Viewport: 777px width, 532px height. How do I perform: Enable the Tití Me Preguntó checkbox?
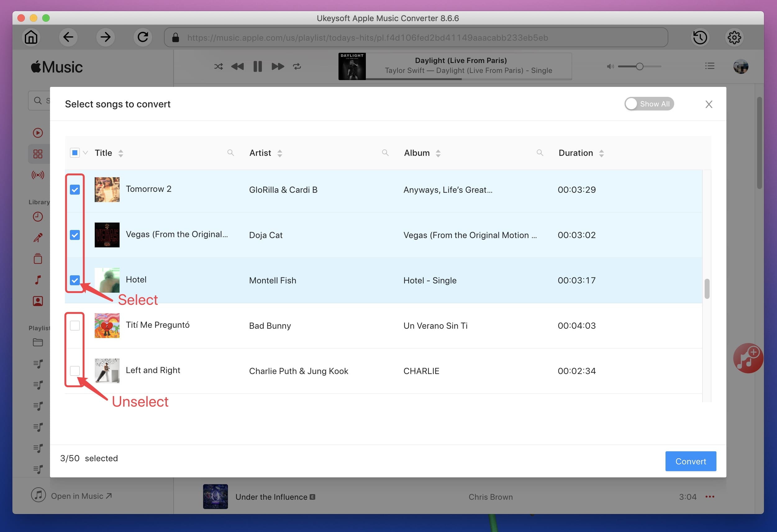pos(75,326)
